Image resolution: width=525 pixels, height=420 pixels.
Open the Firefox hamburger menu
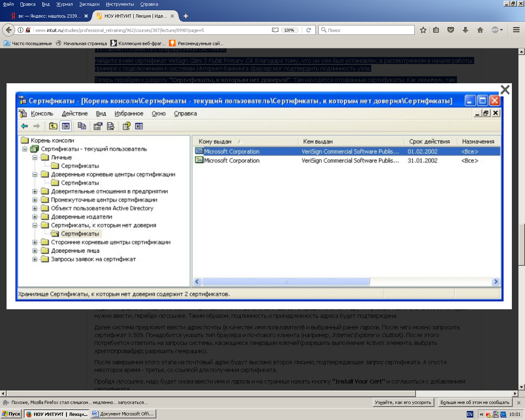tap(516, 30)
